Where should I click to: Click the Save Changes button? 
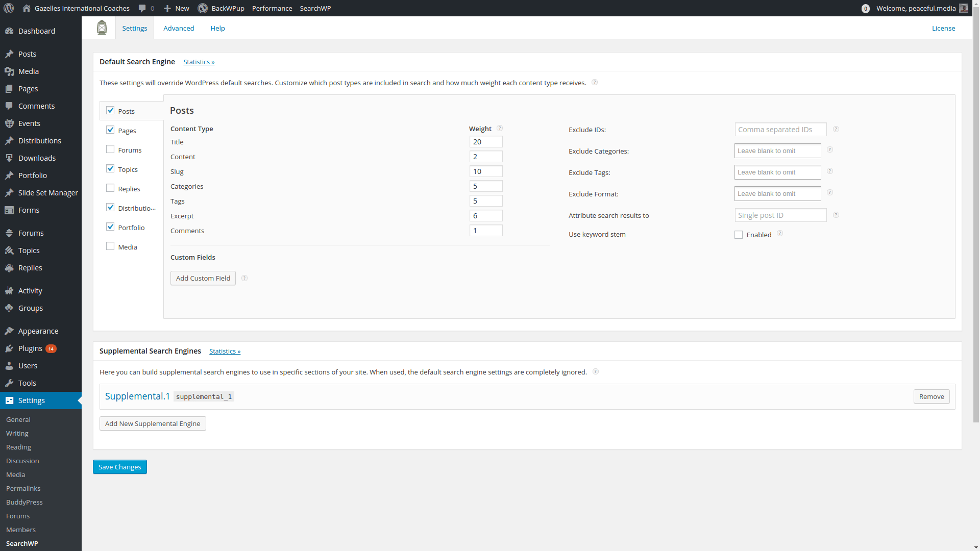pyautogui.click(x=120, y=467)
